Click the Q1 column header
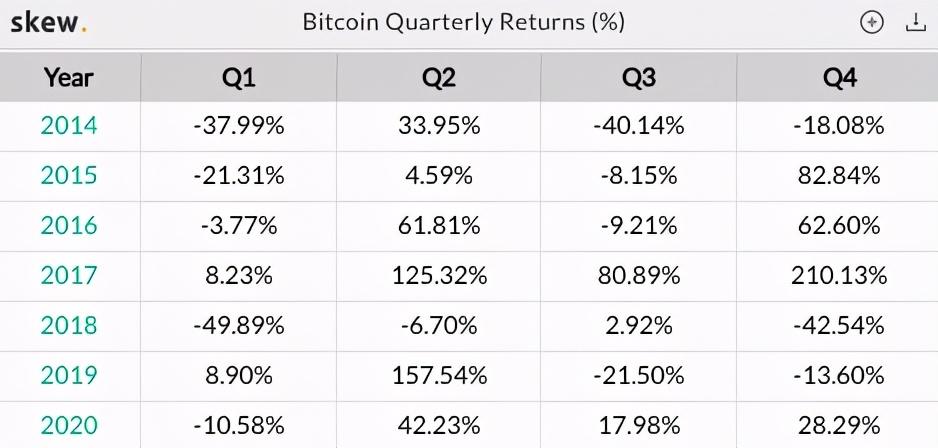Image resolution: width=938 pixels, height=448 pixels. tap(238, 77)
